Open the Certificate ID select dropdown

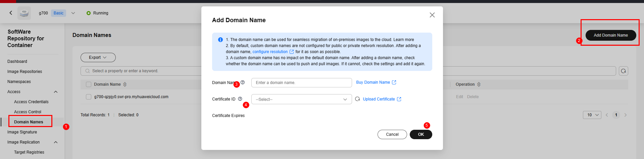(x=301, y=99)
